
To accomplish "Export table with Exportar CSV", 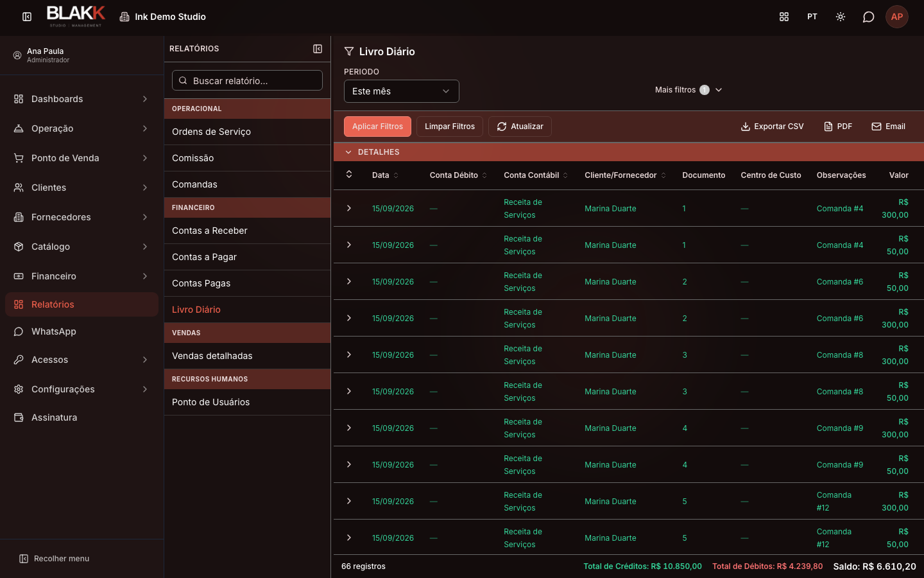I will point(772,127).
